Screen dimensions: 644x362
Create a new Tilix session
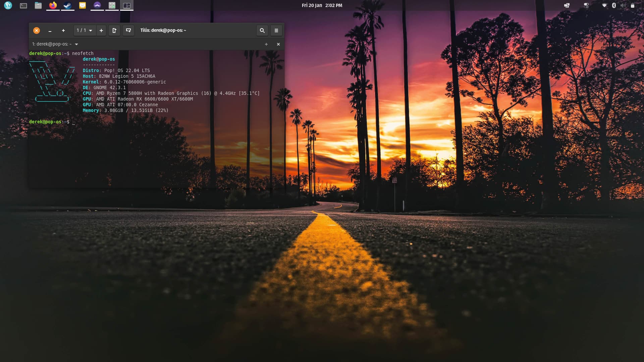[101, 31]
